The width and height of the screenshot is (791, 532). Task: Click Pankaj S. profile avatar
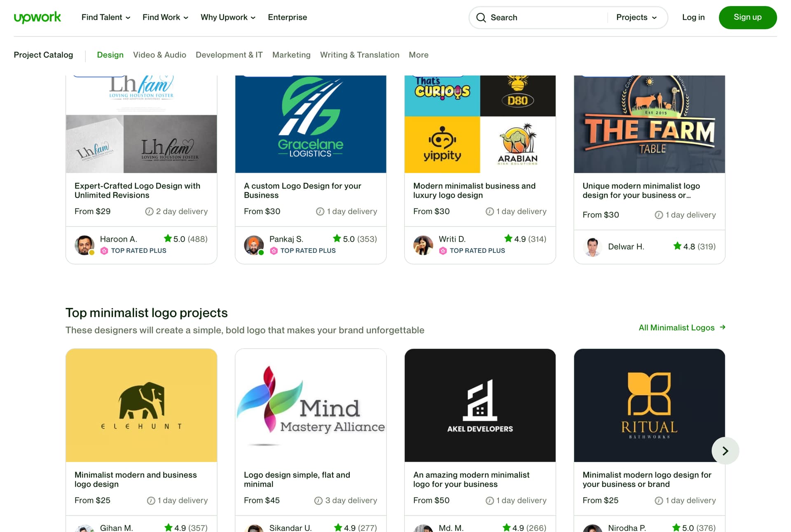[x=254, y=245]
